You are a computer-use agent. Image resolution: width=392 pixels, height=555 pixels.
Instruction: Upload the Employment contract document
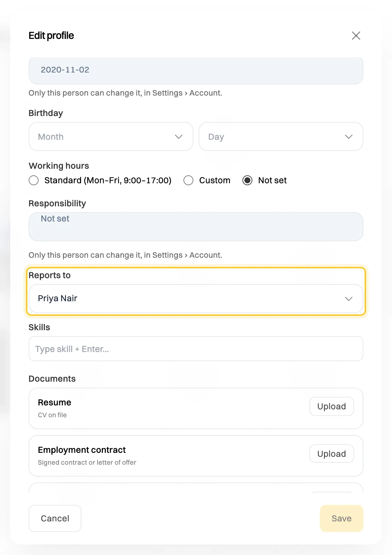331,454
